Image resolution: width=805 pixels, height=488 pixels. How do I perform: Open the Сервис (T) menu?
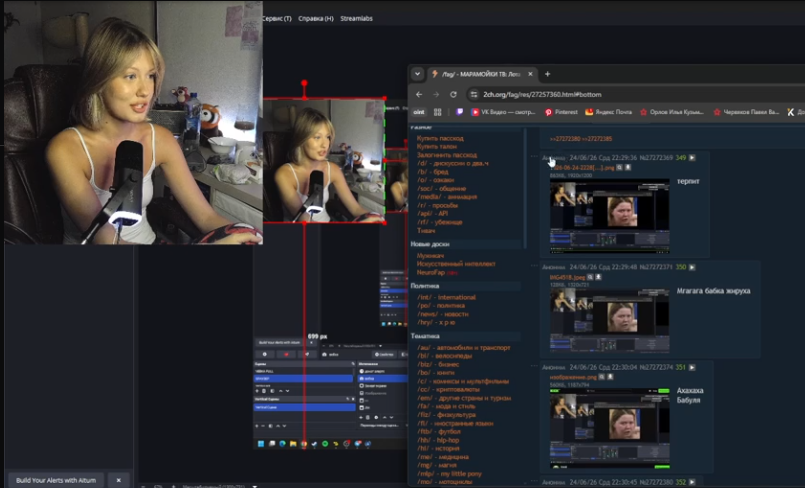point(277,18)
